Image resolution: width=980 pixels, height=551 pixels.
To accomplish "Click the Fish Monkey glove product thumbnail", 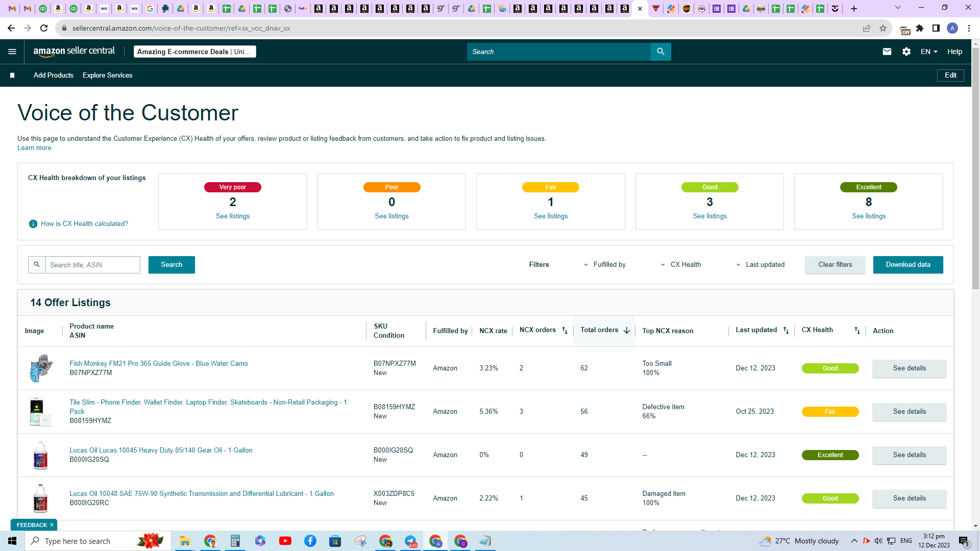I will click(40, 368).
